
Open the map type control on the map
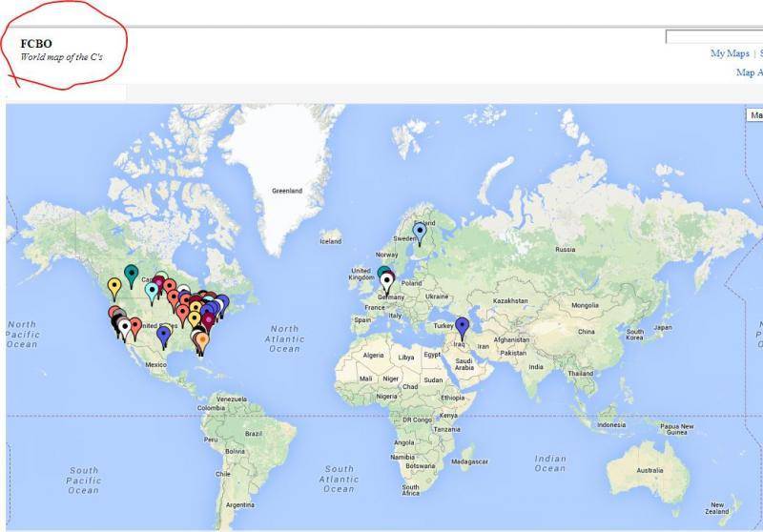[754, 115]
